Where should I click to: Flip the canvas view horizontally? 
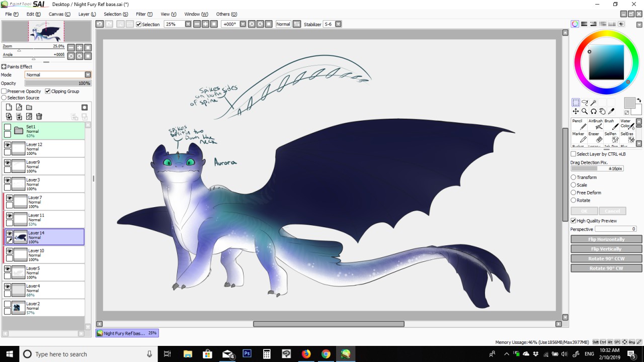pyautogui.click(x=297, y=24)
